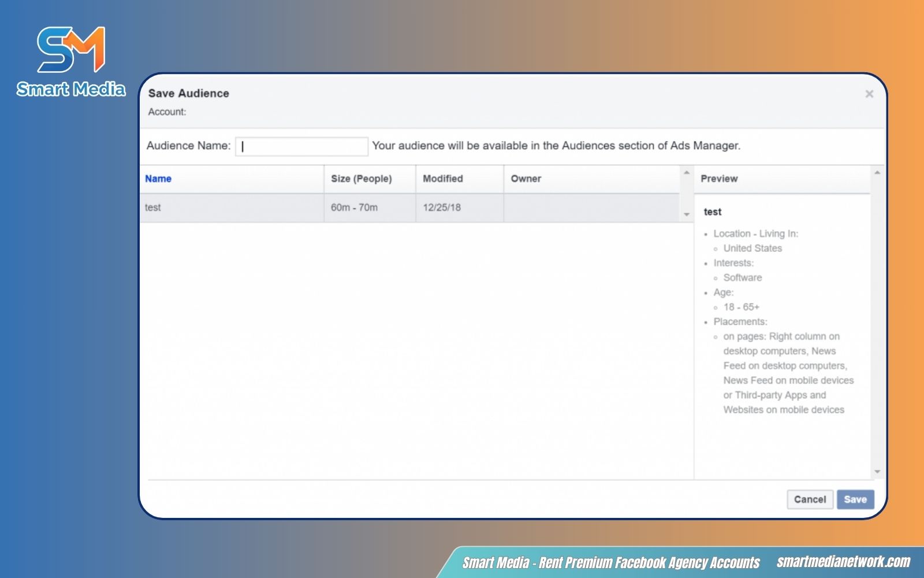Click the Audience Name text field
This screenshot has height=578, width=924.
tap(301, 146)
